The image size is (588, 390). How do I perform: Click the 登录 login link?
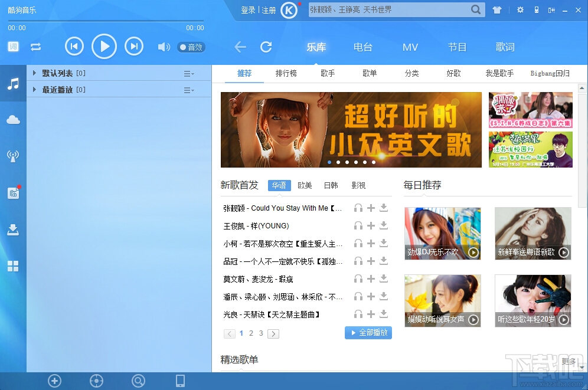tap(249, 9)
